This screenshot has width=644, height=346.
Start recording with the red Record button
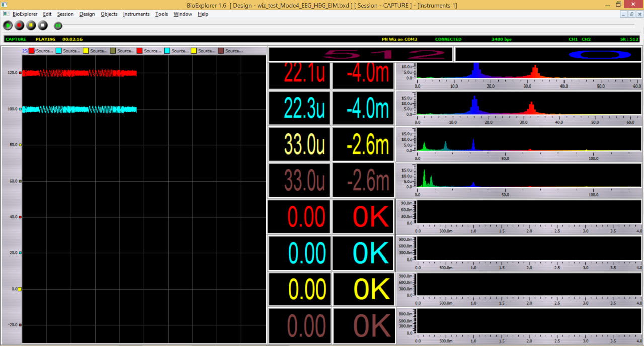point(20,25)
